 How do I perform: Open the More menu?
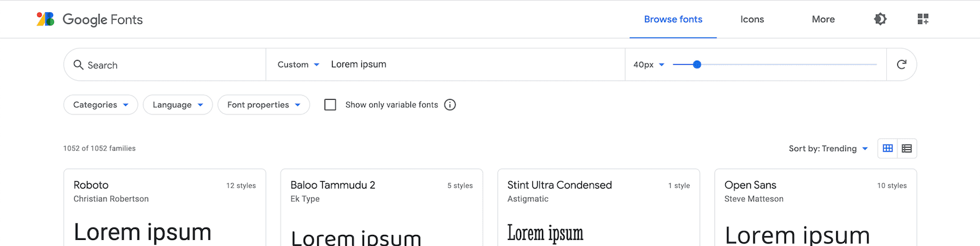click(x=823, y=20)
